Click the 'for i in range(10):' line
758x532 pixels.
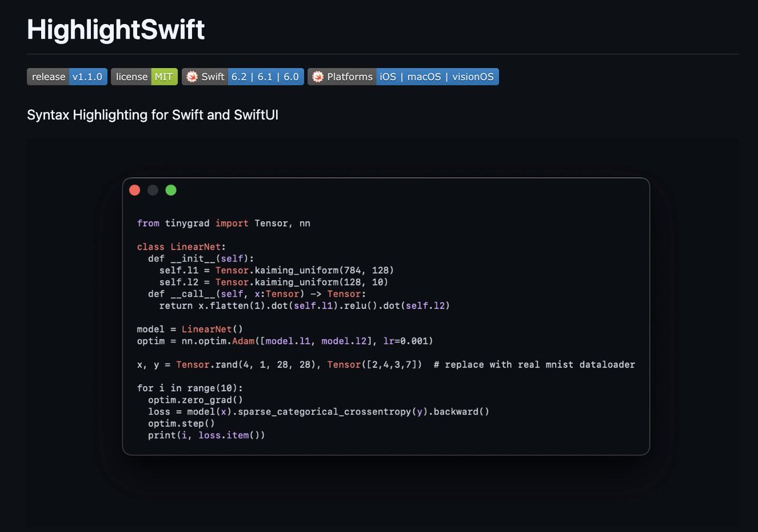190,388
